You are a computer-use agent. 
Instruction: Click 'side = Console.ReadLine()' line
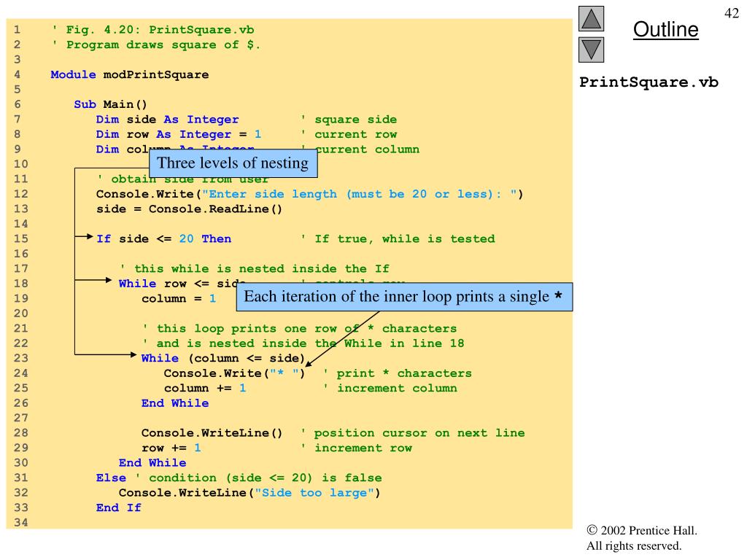click(x=189, y=209)
